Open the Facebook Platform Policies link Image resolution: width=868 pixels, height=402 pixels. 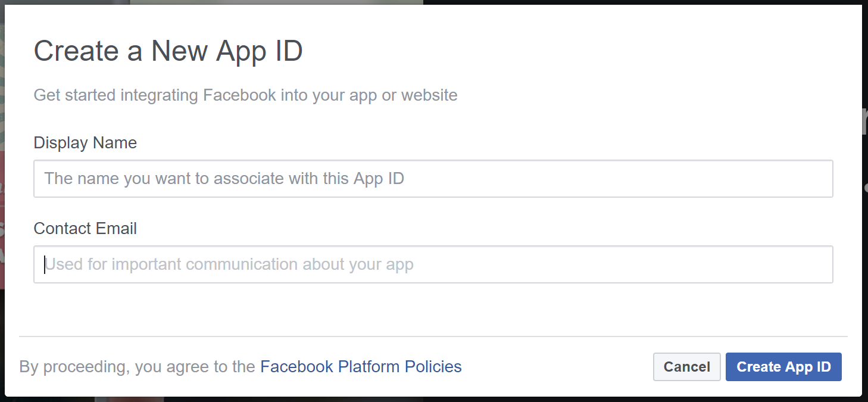coord(361,366)
